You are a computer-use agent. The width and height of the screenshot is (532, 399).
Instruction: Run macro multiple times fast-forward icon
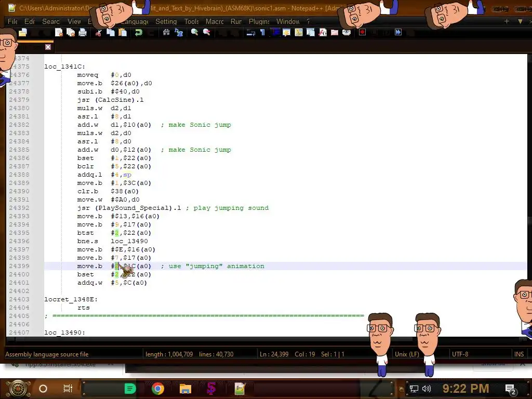[398, 33]
